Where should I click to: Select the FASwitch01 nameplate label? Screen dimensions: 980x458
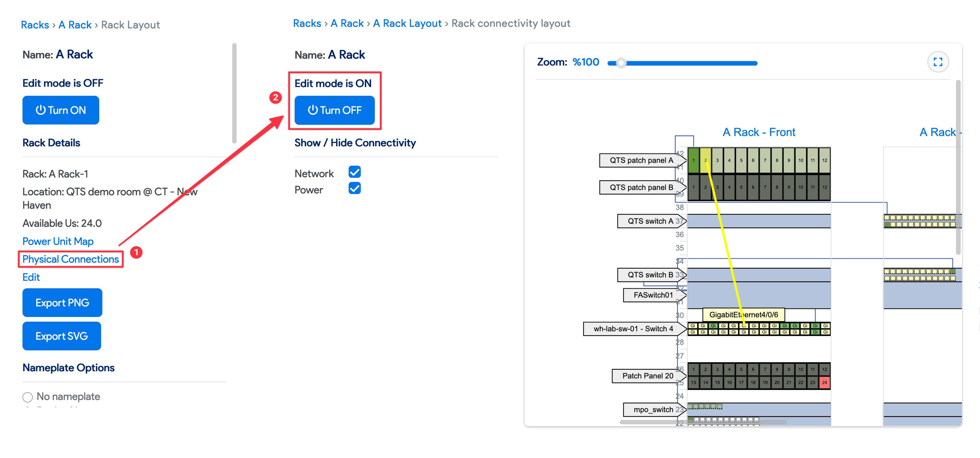click(652, 295)
